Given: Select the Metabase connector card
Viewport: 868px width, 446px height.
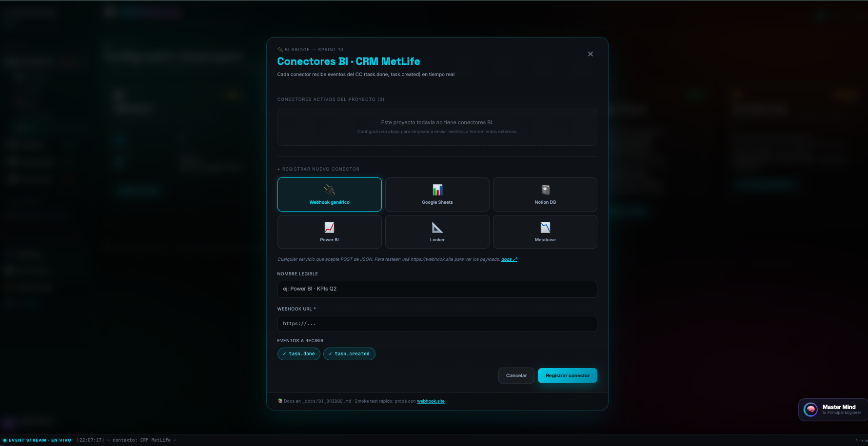Looking at the screenshot, I should click(x=545, y=232).
